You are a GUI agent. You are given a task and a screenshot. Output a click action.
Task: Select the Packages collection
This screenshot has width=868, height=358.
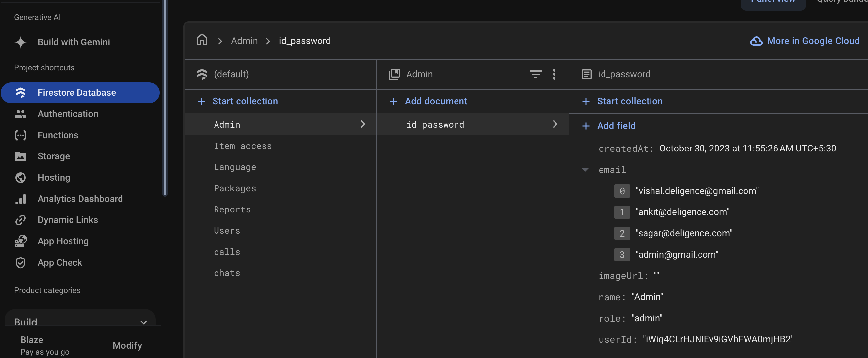point(280,188)
